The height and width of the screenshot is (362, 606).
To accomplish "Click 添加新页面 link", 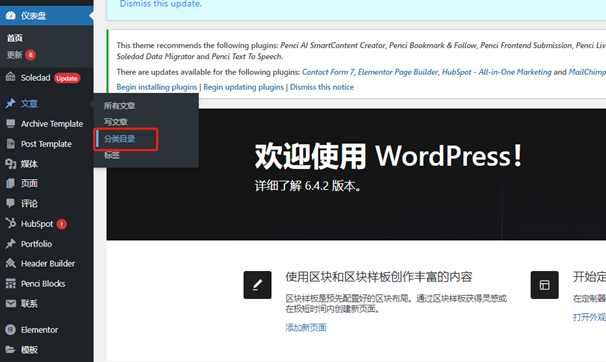I will pos(306,328).
